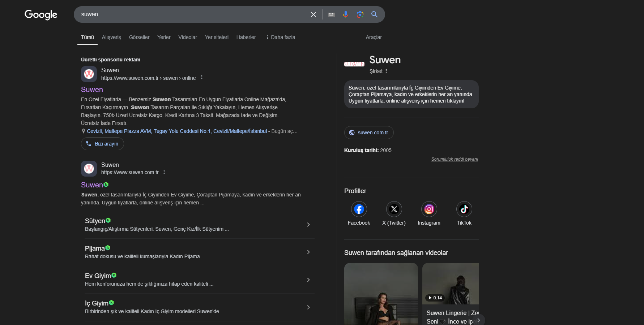Open Suwen's Facebook profile

pyautogui.click(x=359, y=209)
